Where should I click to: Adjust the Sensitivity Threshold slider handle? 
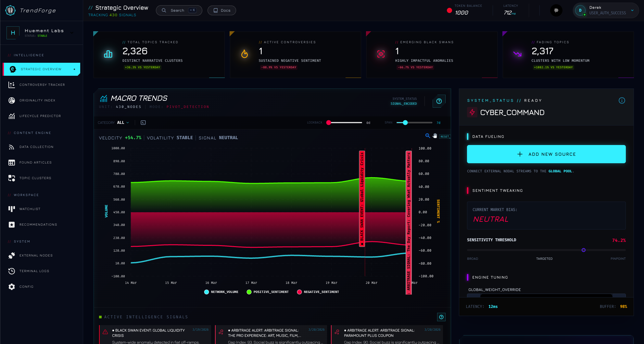(x=583, y=250)
